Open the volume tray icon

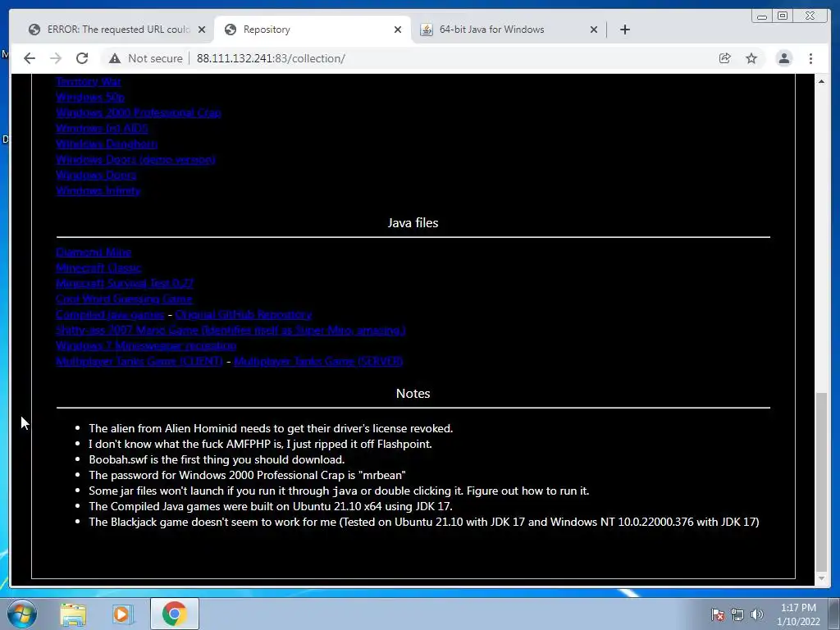pos(756,614)
